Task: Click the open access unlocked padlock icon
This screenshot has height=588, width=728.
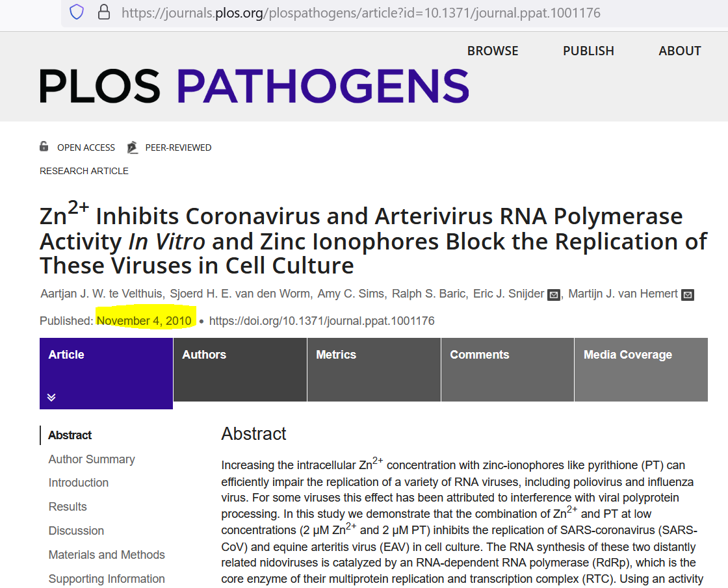Action: tap(44, 147)
